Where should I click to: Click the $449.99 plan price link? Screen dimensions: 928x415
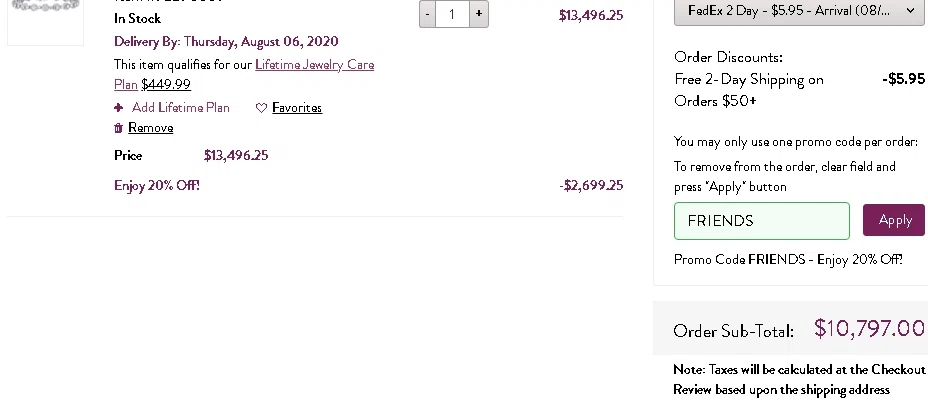(166, 85)
